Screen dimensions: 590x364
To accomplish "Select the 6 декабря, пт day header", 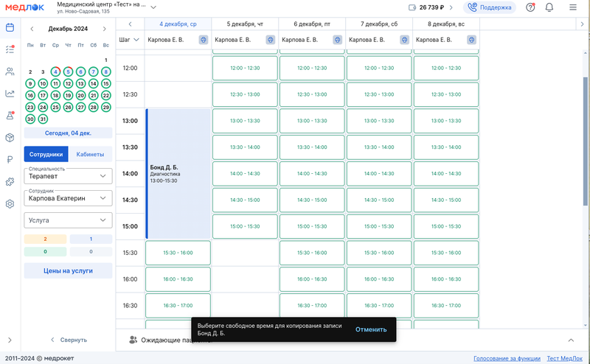I will pyautogui.click(x=312, y=24).
